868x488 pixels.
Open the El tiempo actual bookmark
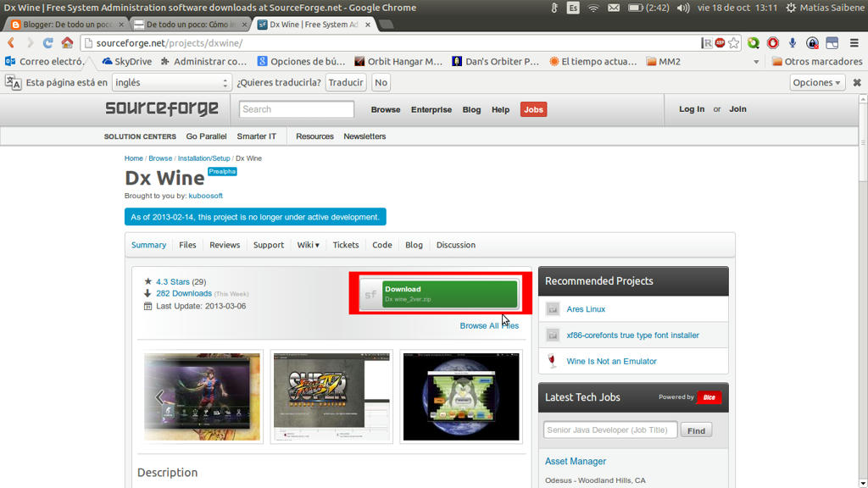coord(593,61)
